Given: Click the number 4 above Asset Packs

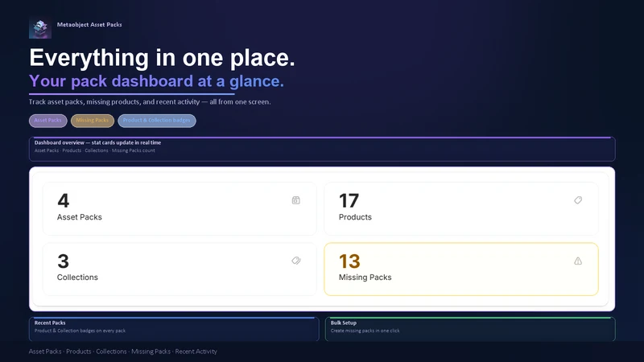Looking at the screenshot, I should pyautogui.click(x=64, y=201).
